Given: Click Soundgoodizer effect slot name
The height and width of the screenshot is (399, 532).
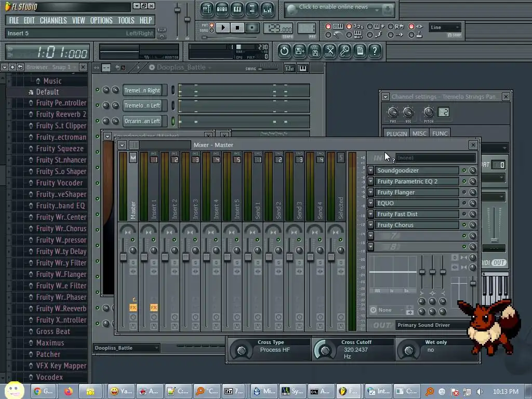Looking at the screenshot, I should point(417,170).
